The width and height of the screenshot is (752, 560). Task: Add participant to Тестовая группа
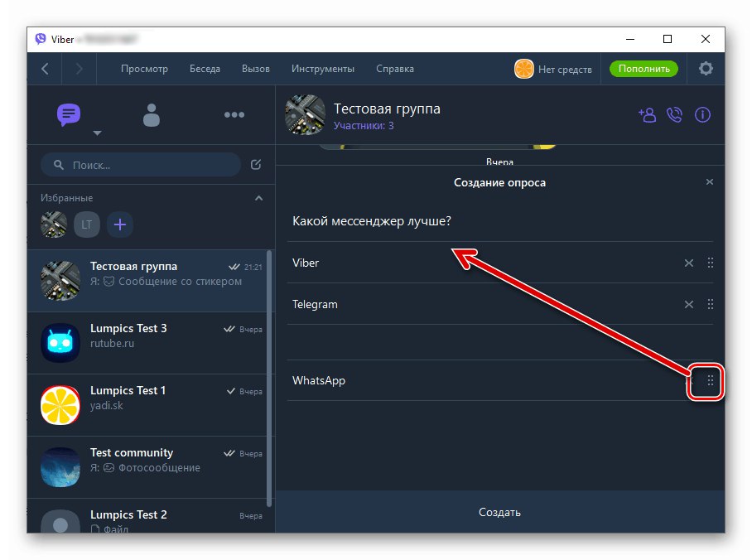pos(647,115)
